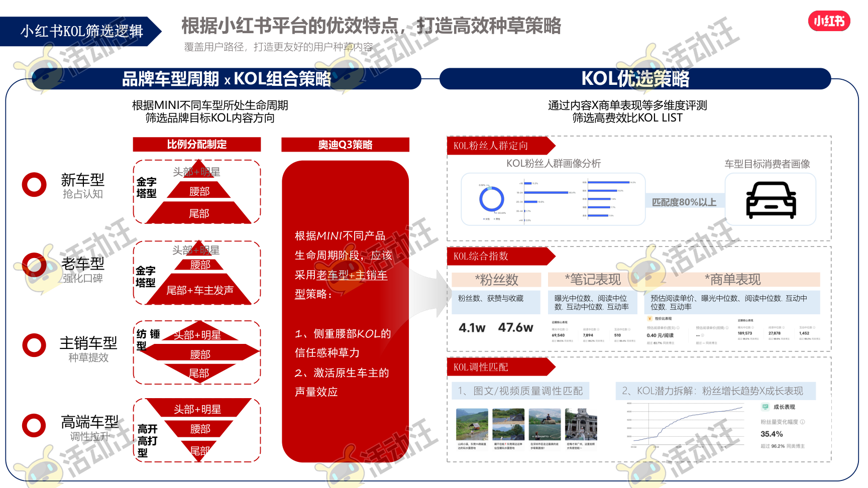Click the green 成长表现 chart icon
The image size is (868, 488).
coord(766,407)
